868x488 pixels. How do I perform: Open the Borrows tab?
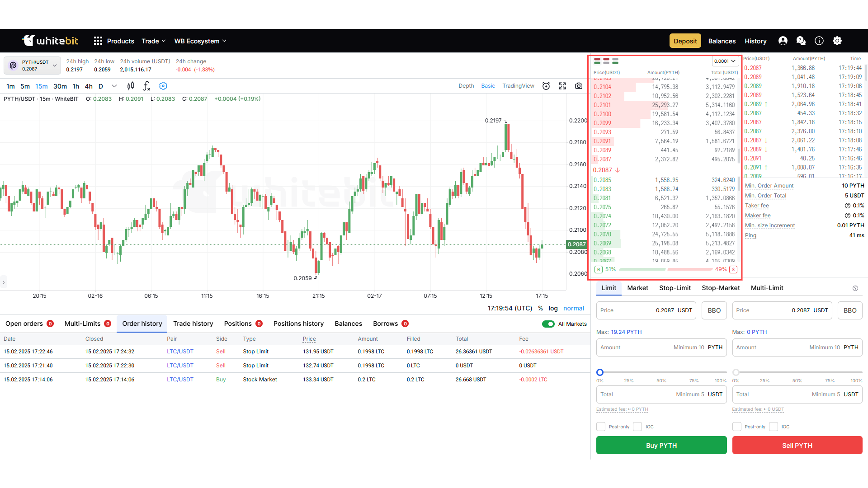click(391, 324)
